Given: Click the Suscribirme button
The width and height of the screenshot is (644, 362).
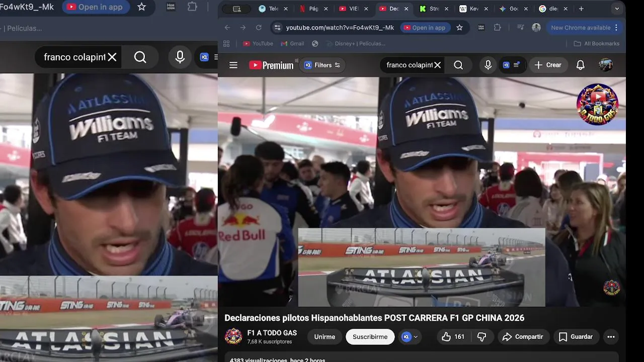Looking at the screenshot, I should point(370,337).
